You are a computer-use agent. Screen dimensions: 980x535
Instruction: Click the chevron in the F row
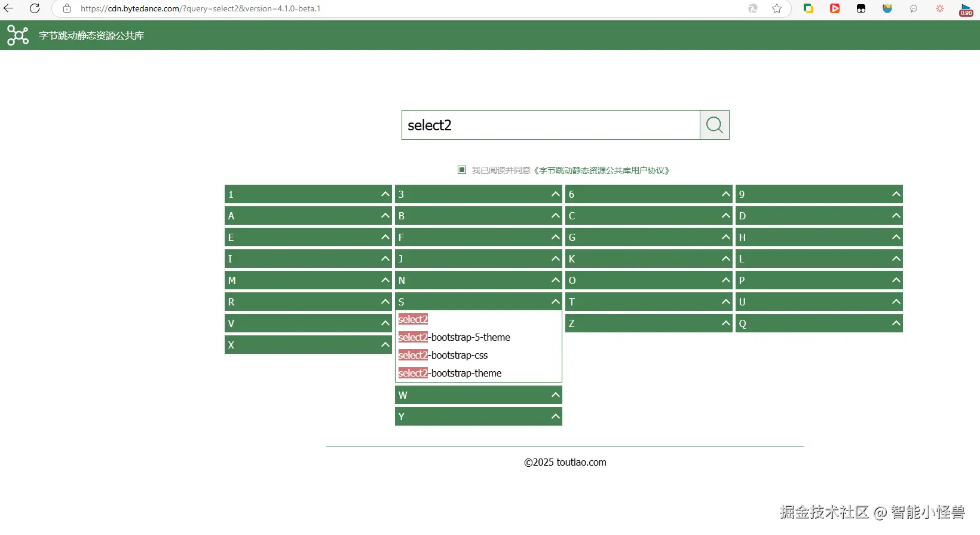click(556, 237)
